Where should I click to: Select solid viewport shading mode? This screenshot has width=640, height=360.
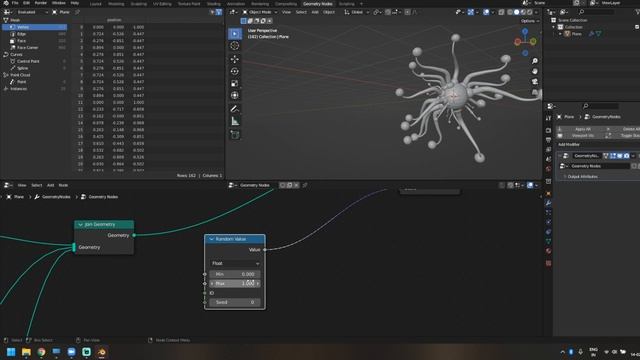(x=517, y=12)
